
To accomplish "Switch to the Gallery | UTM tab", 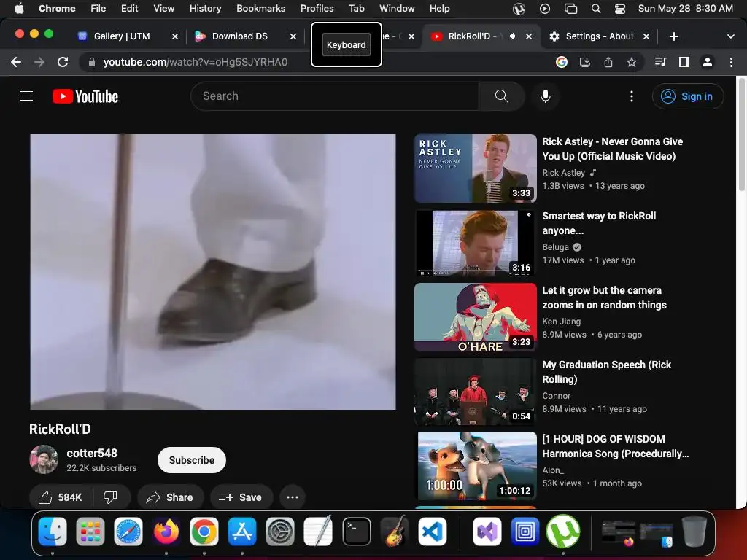I will (122, 36).
